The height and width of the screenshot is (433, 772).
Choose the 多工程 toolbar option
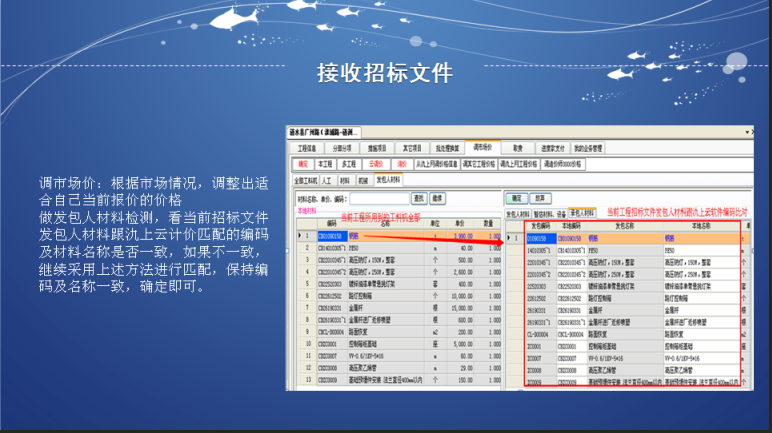coord(349,164)
